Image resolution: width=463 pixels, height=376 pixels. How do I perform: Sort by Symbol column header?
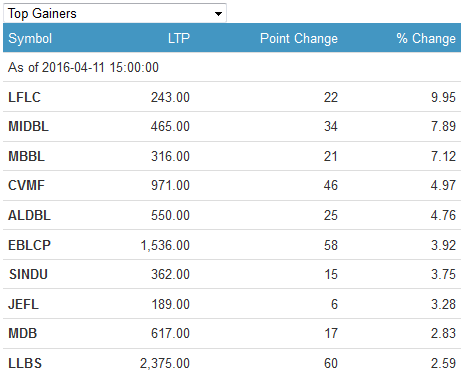point(30,38)
